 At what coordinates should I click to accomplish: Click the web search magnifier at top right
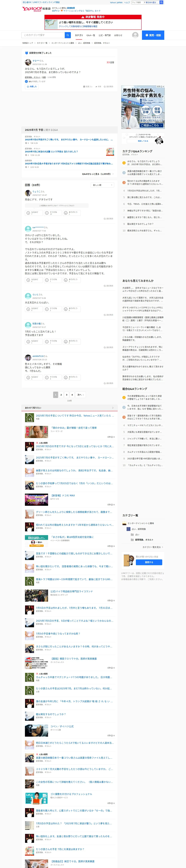coord(161,2)
